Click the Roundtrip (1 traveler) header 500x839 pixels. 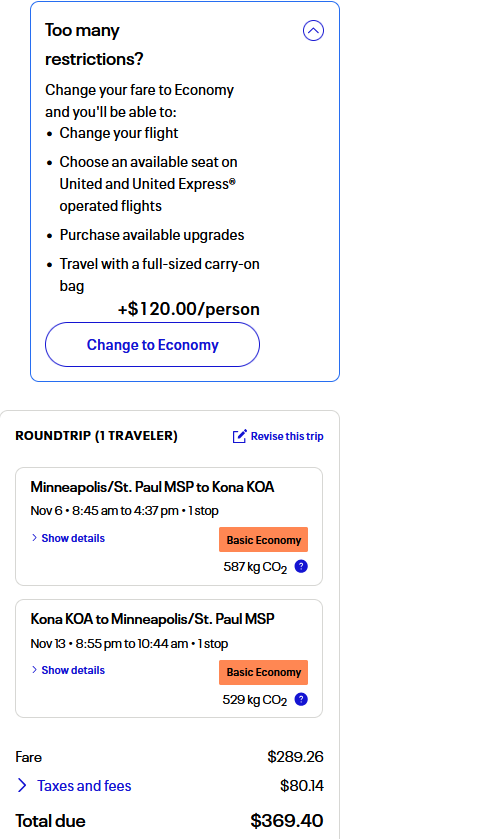pyautogui.click(x=96, y=436)
